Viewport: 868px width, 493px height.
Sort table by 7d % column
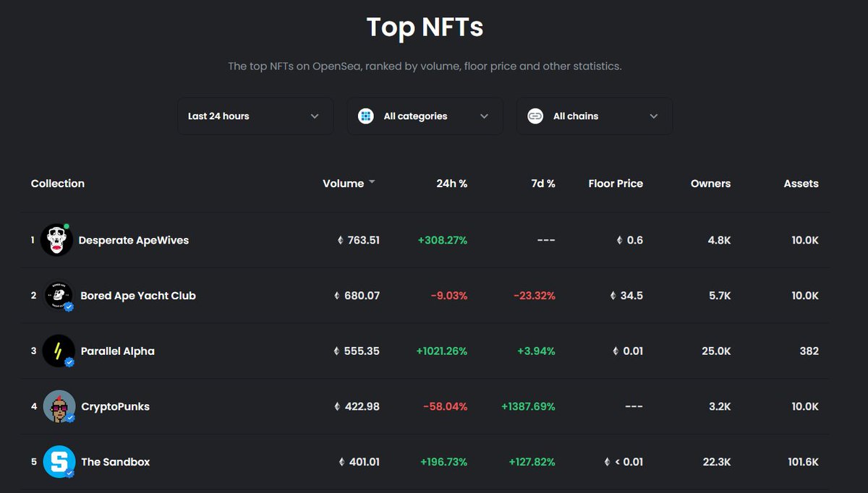pos(543,184)
